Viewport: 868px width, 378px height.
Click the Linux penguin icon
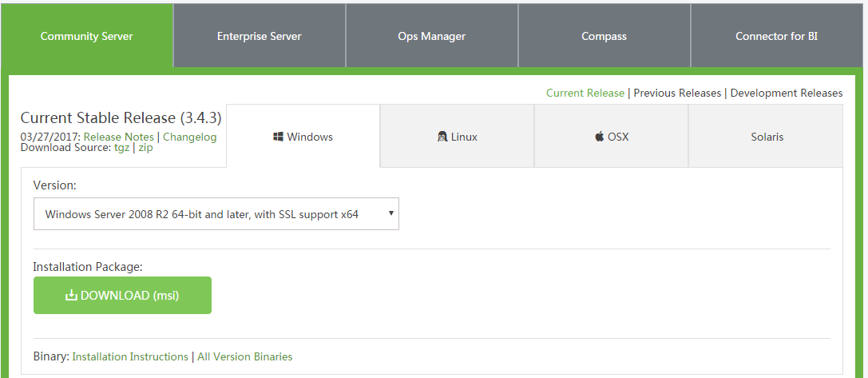[x=442, y=137]
